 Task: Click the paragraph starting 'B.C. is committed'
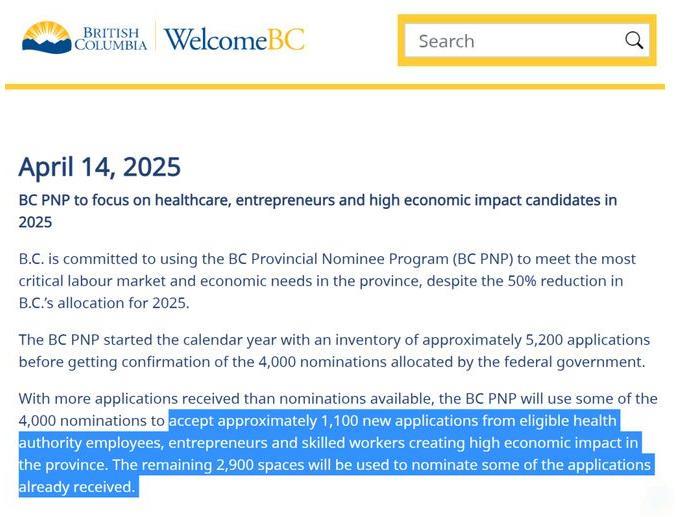pos(327,281)
